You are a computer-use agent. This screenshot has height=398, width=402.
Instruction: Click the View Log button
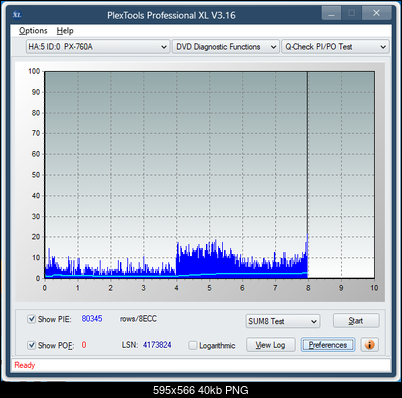[271, 345]
